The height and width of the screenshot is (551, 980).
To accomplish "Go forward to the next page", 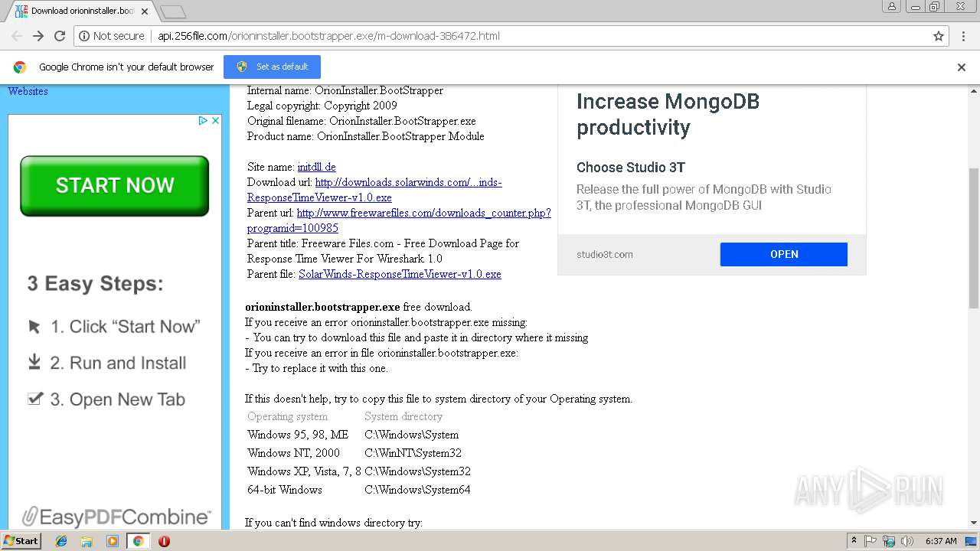I will (38, 36).
